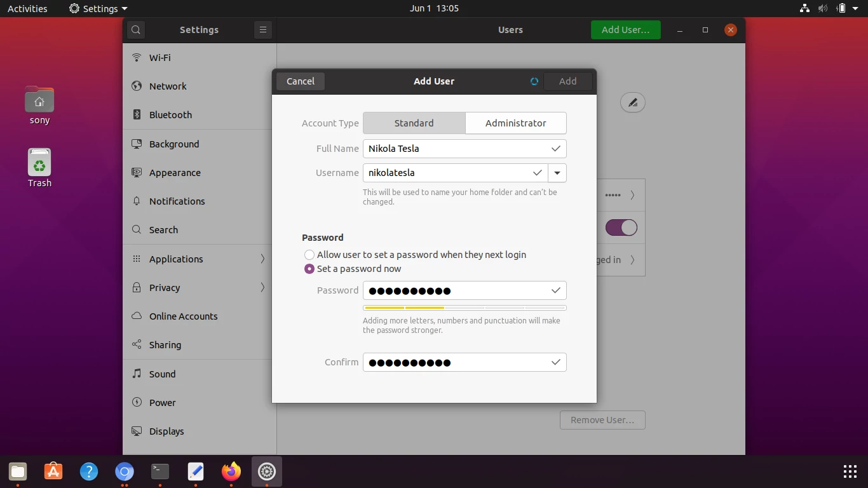Go to Wi-Fi settings
868x488 pixels.
200,57
